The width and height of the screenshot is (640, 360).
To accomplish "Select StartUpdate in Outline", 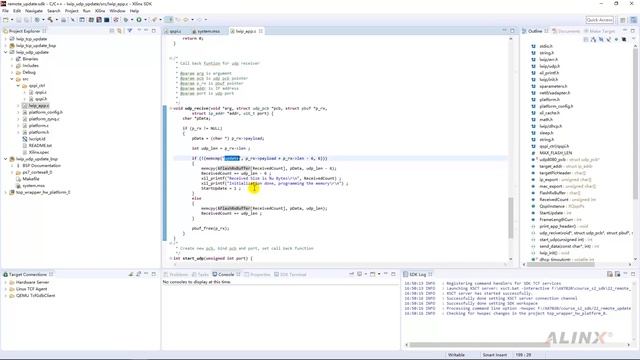I will coord(551,213).
